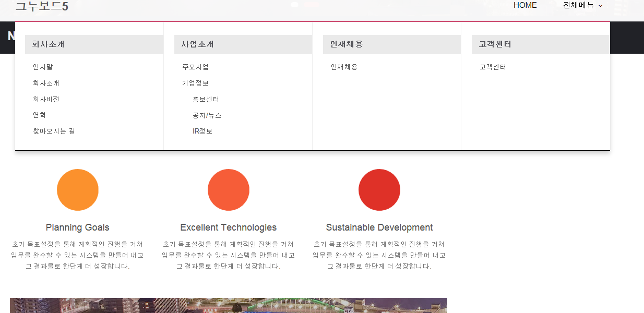Image resolution: width=644 pixels, height=313 pixels.
Task: Click the Sustainable Development heading
Action: 379,227
